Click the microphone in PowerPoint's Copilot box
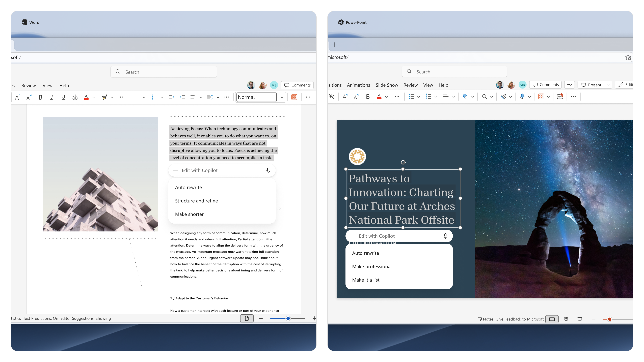 pos(445,236)
